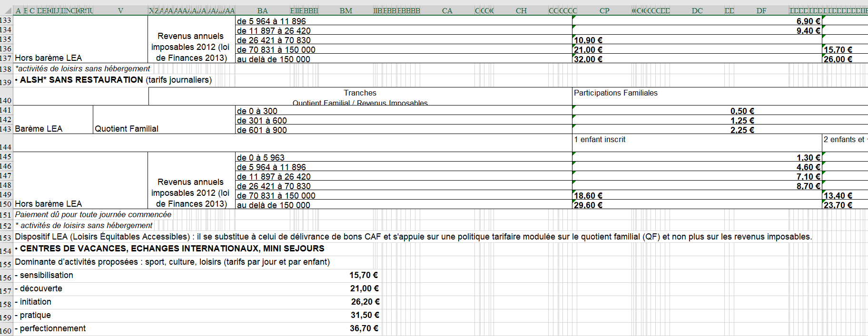Select row header 153

(x=6, y=238)
